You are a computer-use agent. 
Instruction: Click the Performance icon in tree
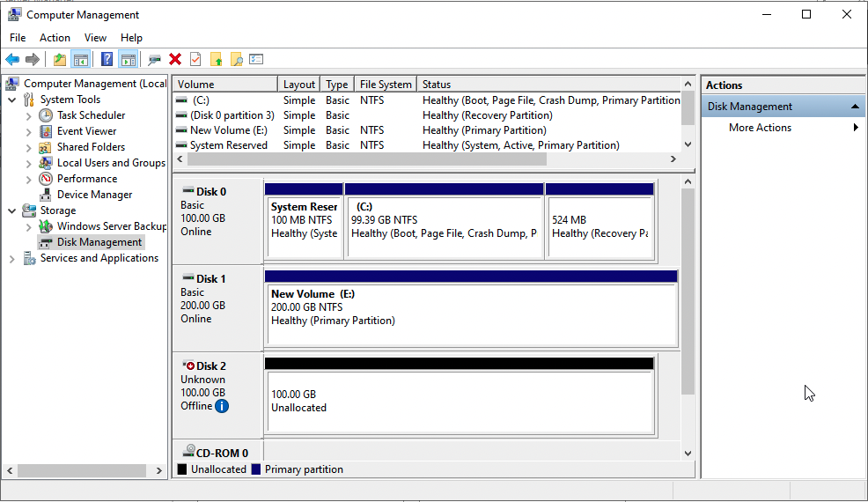tap(46, 179)
